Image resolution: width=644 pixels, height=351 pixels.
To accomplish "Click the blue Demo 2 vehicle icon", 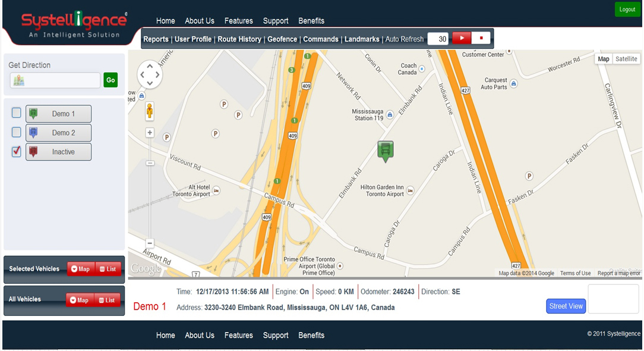I will [x=33, y=133].
